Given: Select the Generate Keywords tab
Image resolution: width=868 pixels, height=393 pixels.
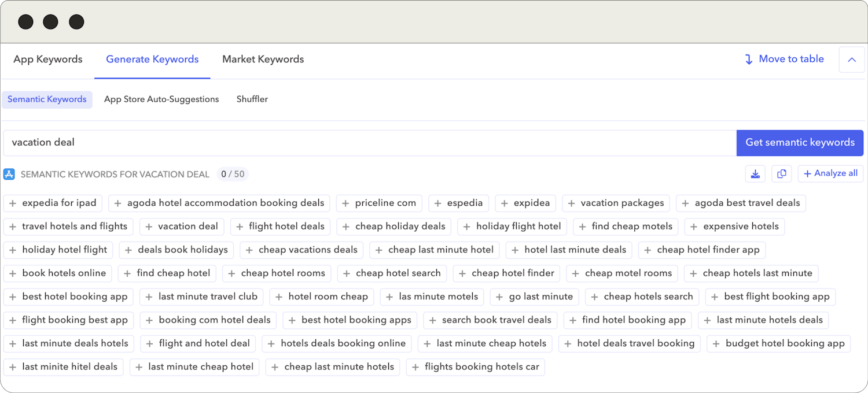Looking at the screenshot, I should [x=152, y=60].
